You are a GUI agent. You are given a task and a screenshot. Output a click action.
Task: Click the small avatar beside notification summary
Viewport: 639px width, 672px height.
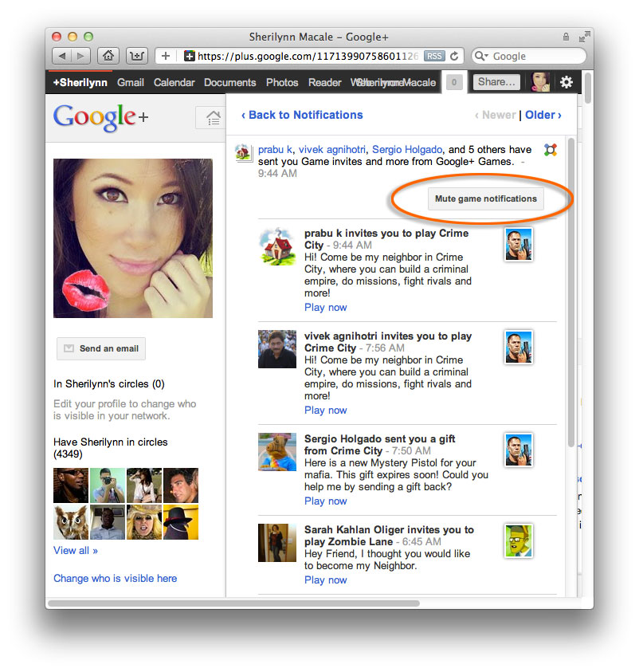coord(243,152)
